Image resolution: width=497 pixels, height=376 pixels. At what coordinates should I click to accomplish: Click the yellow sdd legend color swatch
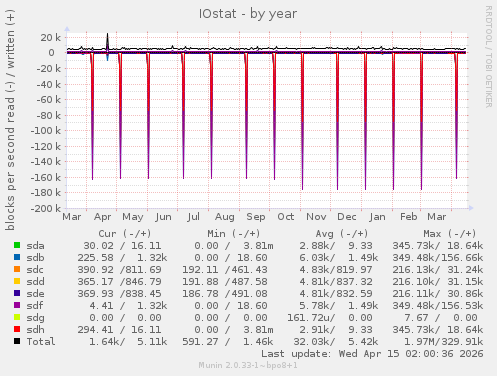coord(17,281)
